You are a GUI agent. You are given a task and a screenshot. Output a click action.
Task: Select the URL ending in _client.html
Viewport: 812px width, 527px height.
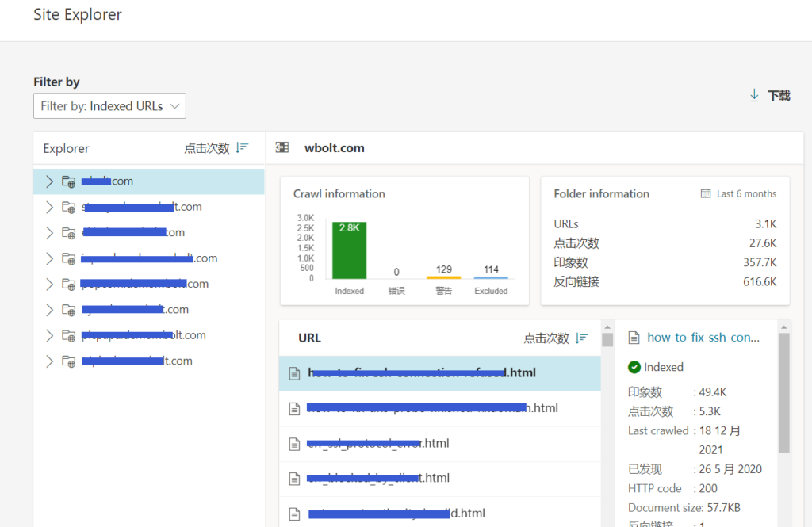[x=439, y=478]
